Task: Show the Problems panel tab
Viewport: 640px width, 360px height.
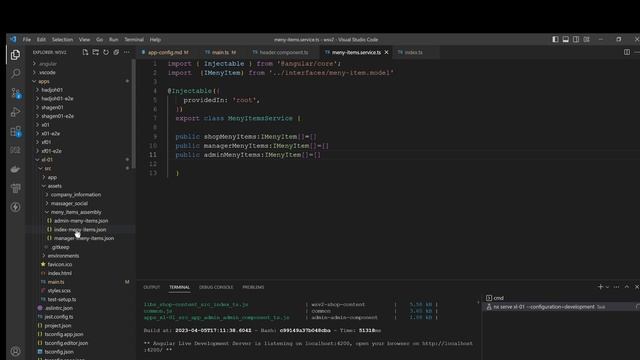Action: (x=253, y=287)
